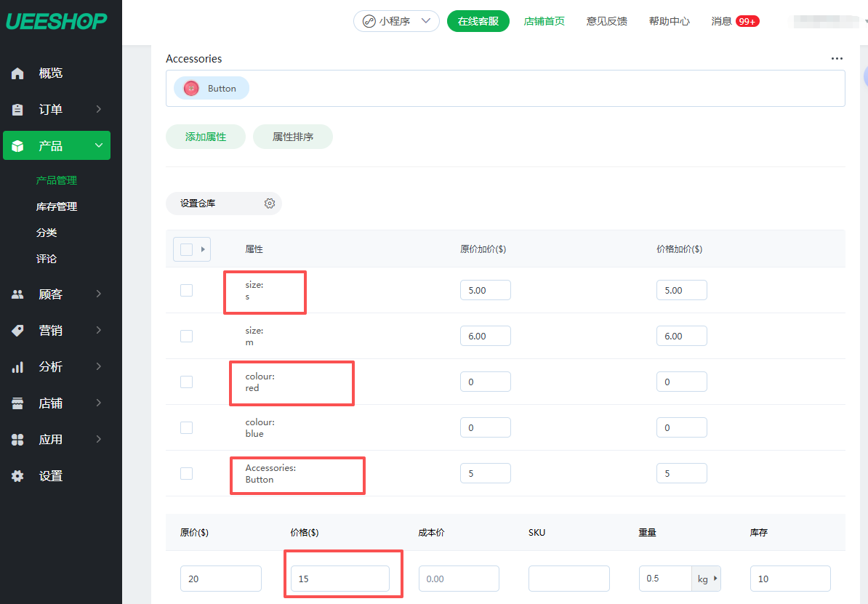
Task: Click the 分析 bar chart icon
Action: 18,367
